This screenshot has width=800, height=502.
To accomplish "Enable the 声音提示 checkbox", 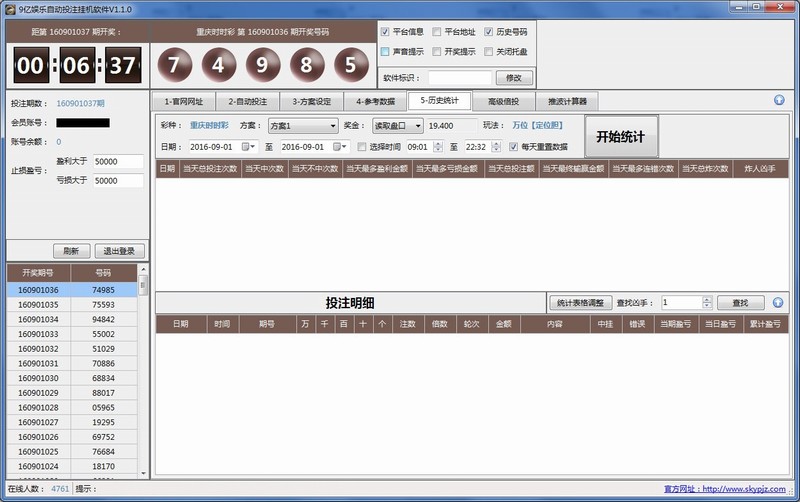I will pyautogui.click(x=385, y=51).
